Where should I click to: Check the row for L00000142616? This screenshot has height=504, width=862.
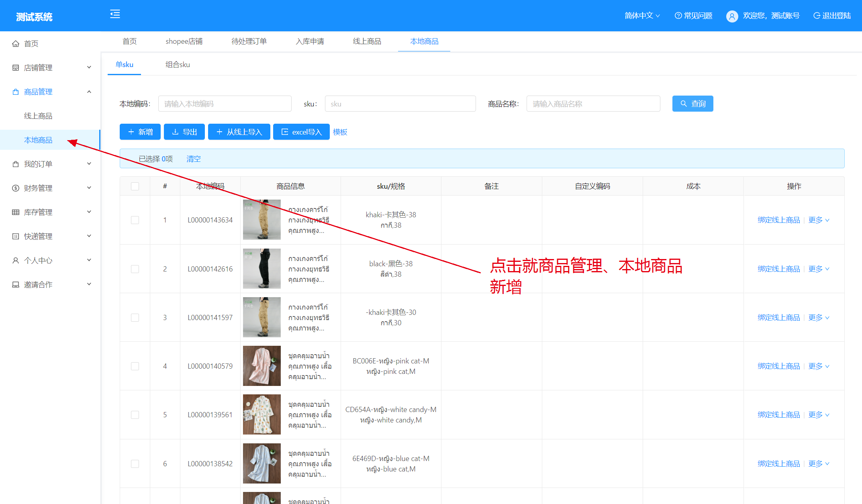click(135, 269)
